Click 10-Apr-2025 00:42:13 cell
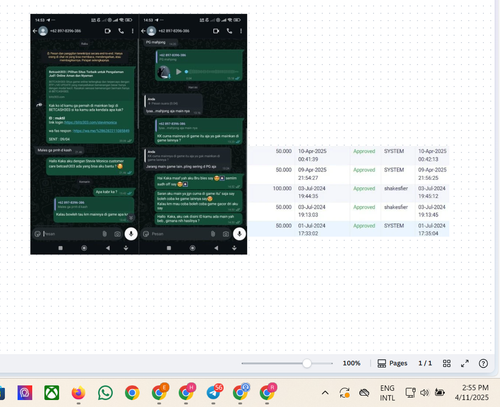 [x=432, y=155]
